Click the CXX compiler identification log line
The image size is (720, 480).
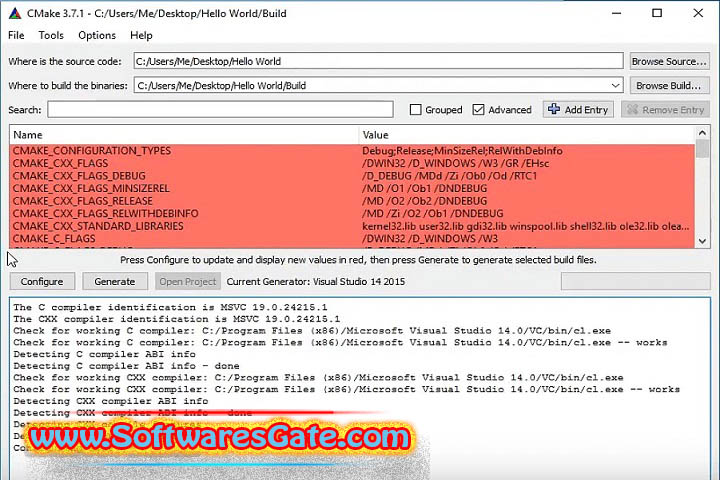[x=177, y=319]
